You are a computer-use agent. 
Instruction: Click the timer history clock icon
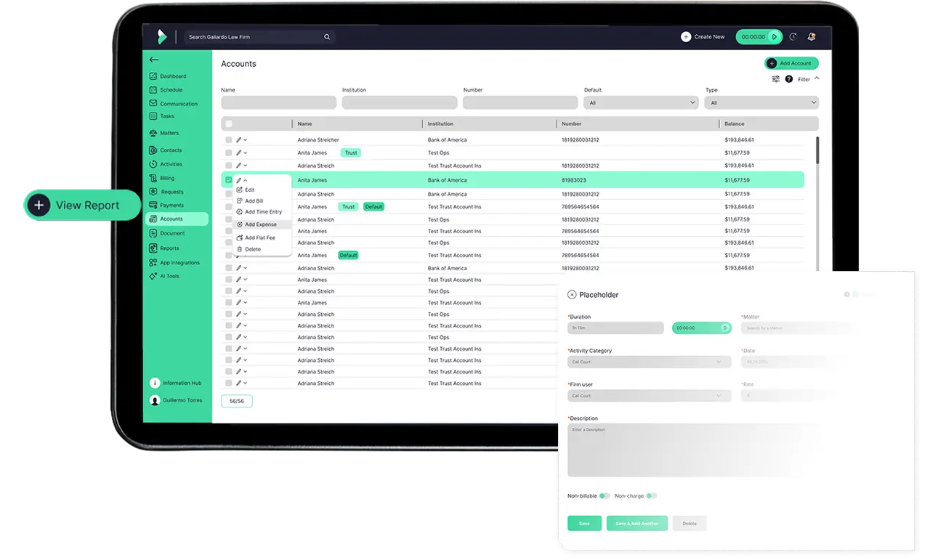coord(793,37)
